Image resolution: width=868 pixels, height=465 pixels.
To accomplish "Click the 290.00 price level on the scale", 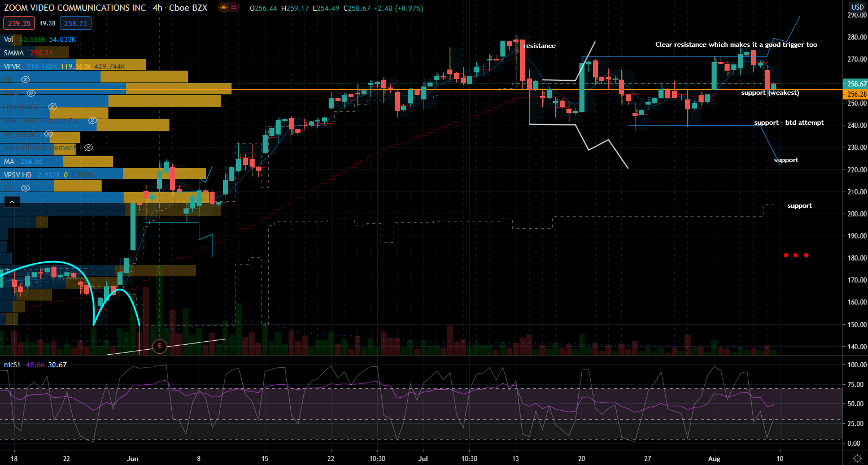I will pyautogui.click(x=857, y=15).
